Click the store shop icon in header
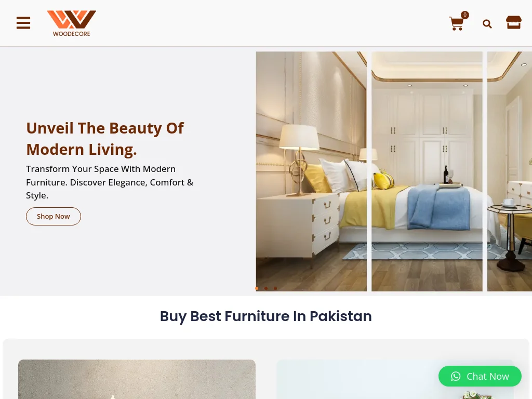The height and width of the screenshot is (399, 532). pyautogui.click(x=514, y=23)
